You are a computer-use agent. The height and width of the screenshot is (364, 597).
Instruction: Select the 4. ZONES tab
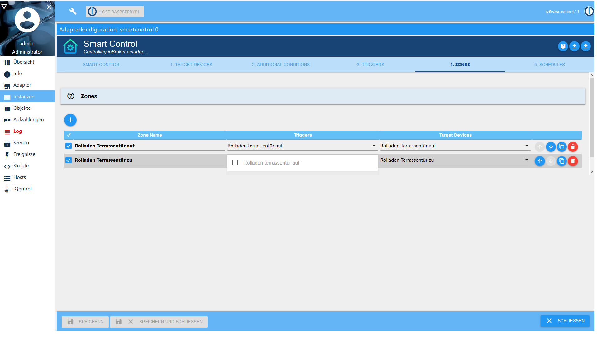pyautogui.click(x=460, y=65)
